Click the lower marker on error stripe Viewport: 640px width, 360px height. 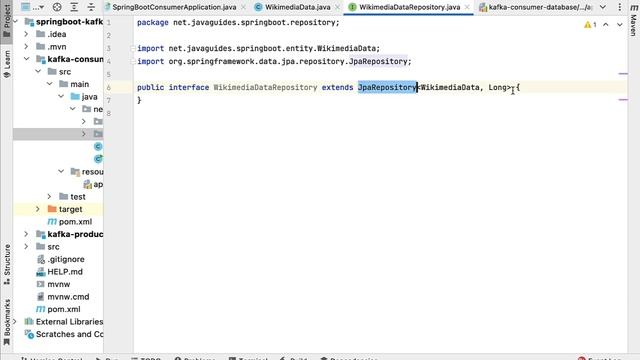click(623, 100)
